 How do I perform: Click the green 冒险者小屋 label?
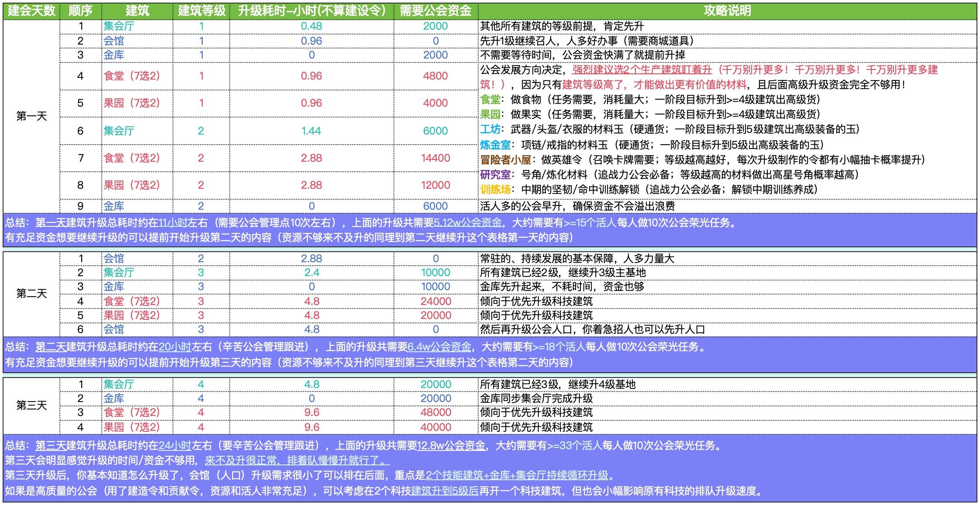pyautogui.click(x=505, y=160)
